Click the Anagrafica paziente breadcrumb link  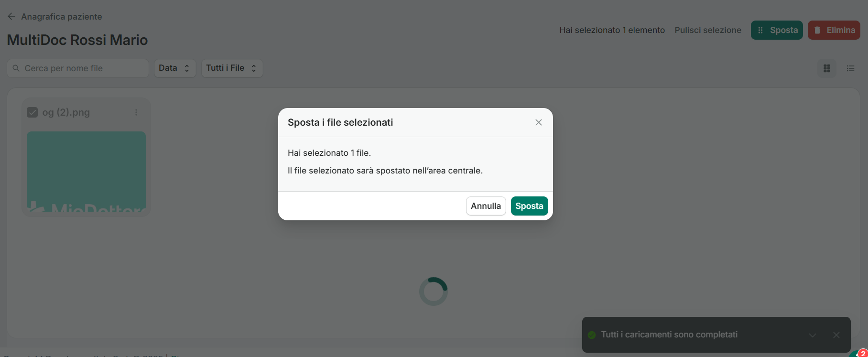click(62, 17)
